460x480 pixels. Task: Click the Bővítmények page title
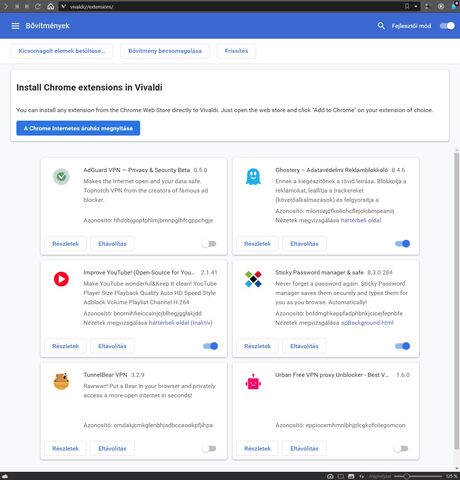[x=47, y=26]
